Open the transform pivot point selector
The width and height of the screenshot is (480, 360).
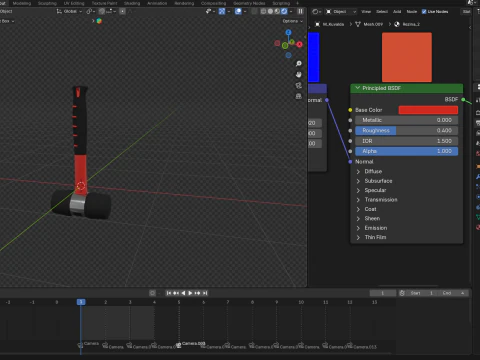pos(90,11)
